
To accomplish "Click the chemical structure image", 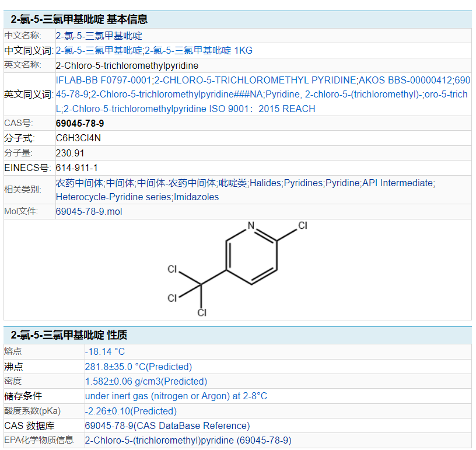I will coord(237,269).
